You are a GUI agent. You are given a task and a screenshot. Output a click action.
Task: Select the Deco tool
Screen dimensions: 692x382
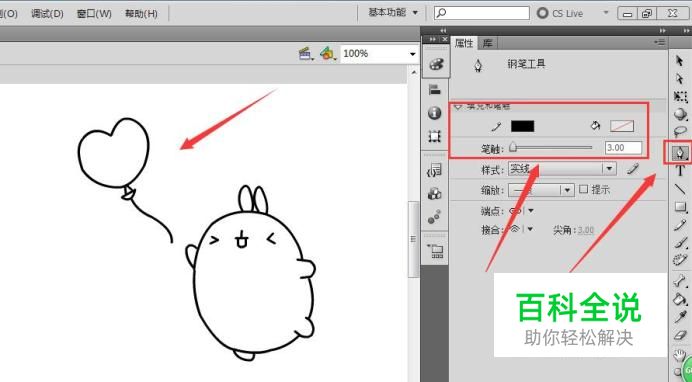pos(680,260)
